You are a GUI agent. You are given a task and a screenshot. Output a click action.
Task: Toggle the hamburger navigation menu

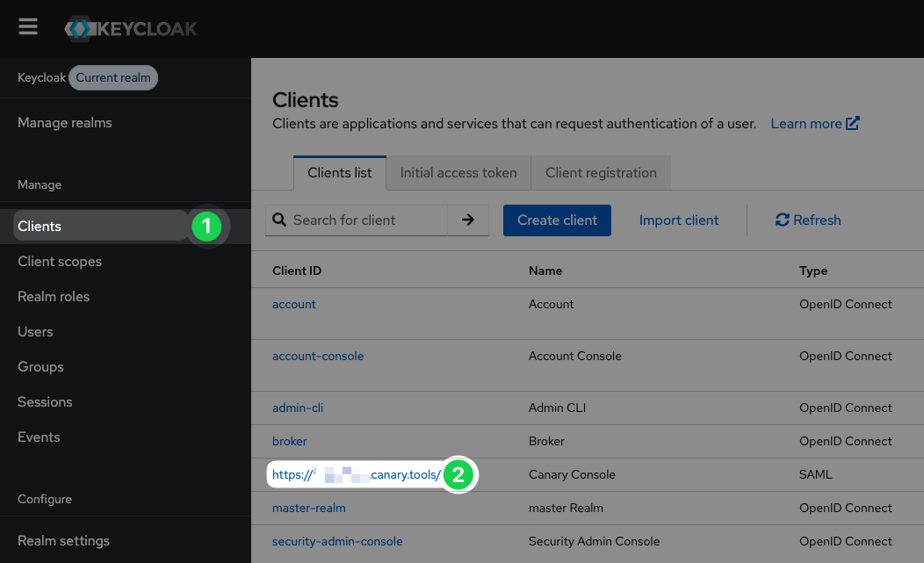(28, 26)
